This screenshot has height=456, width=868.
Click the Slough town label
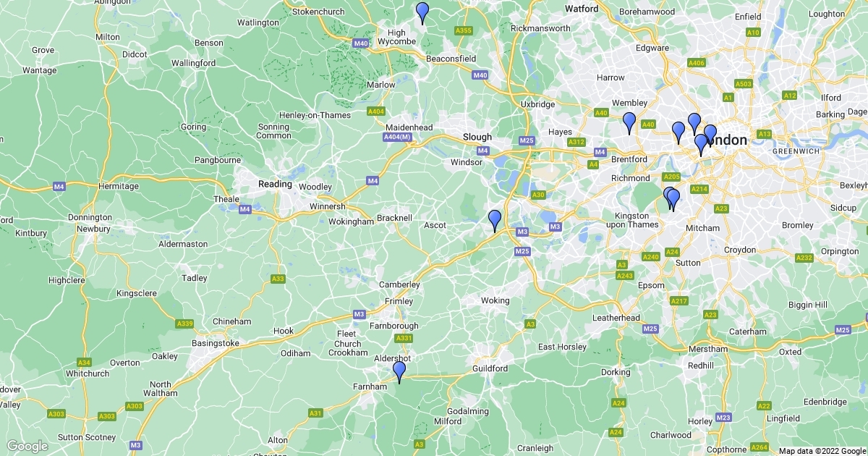pos(477,137)
